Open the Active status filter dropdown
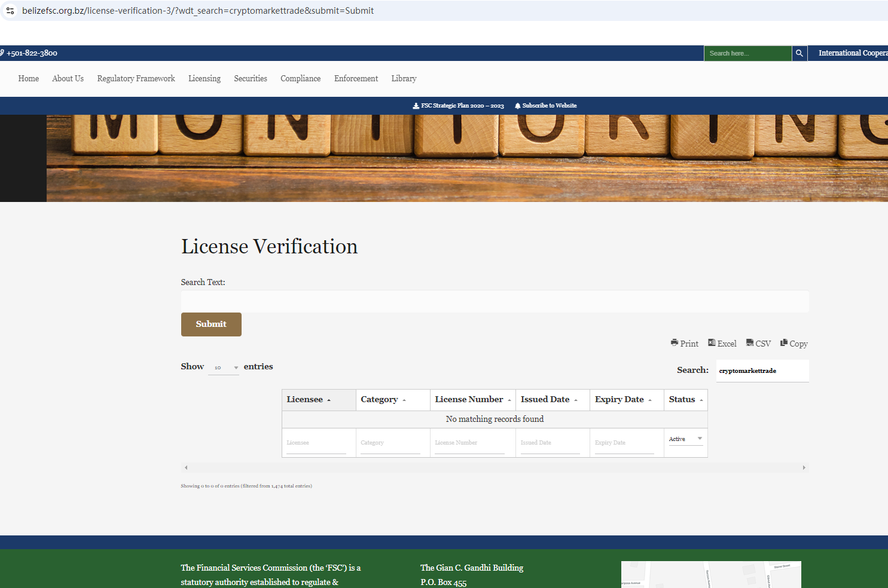 (x=685, y=439)
